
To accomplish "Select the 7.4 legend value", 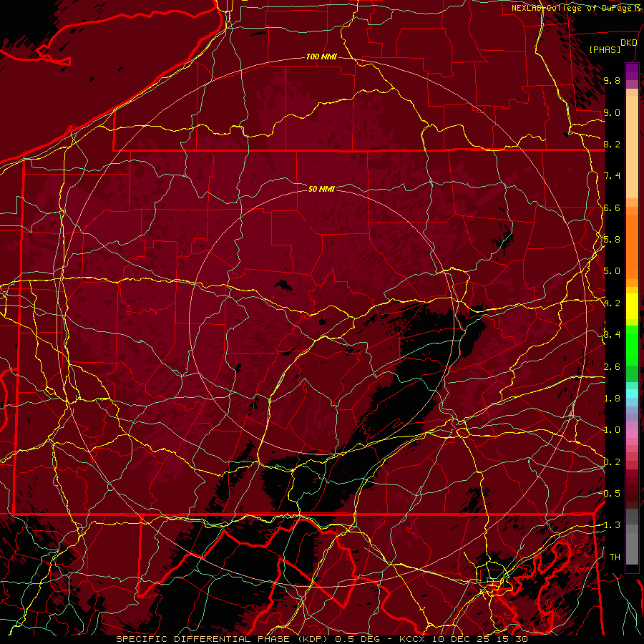I will point(612,176).
